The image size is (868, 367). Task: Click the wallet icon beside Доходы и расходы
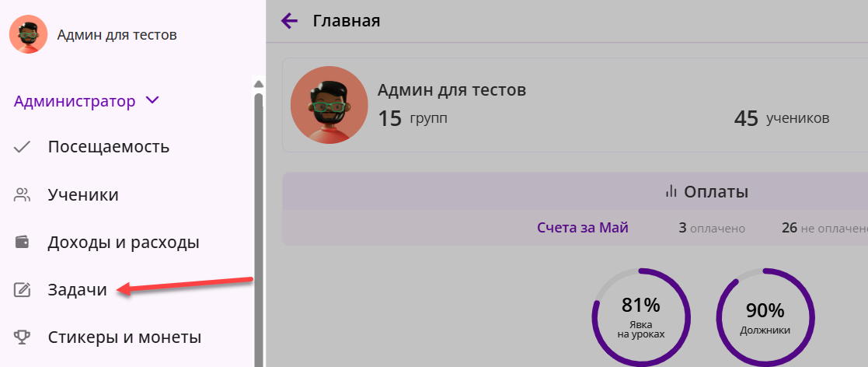coord(22,243)
